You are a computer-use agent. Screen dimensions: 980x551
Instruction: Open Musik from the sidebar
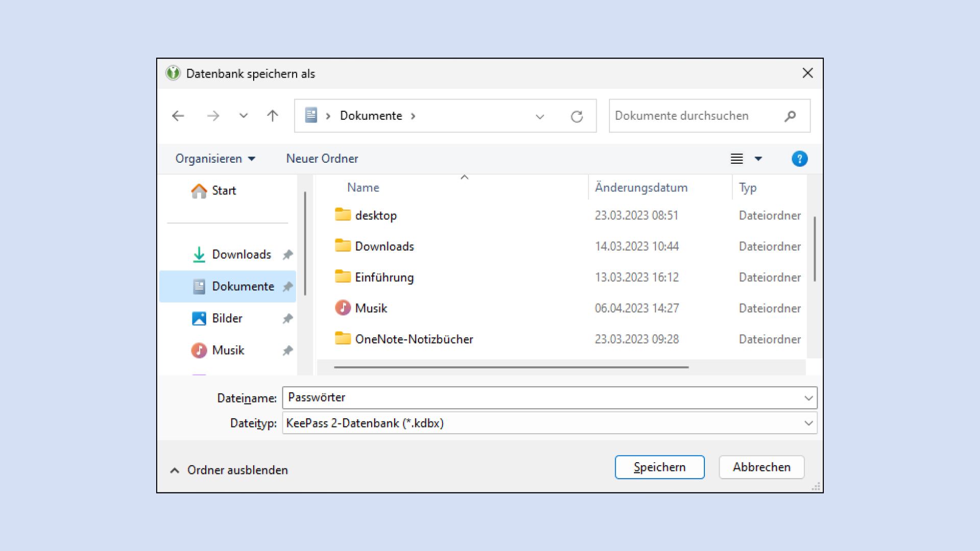coord(229,350)
